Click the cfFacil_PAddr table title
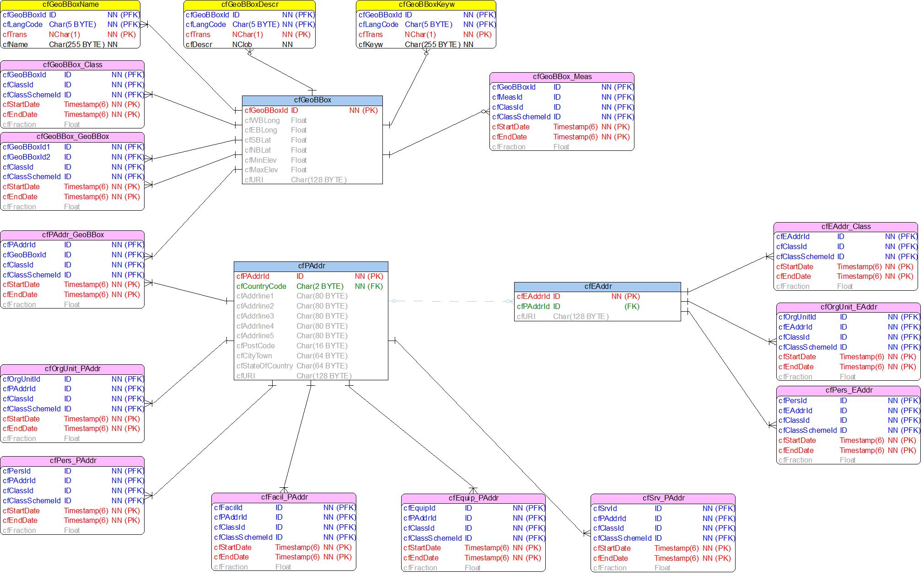 tap(284, 497)
